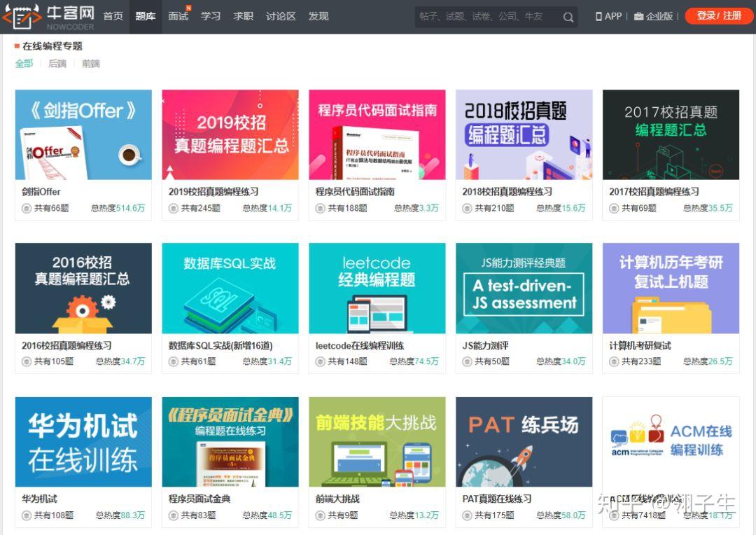Open the 计算机历年考研复试上机题 cover image
This screenshot has height=535, width=756.
(671, 289)
